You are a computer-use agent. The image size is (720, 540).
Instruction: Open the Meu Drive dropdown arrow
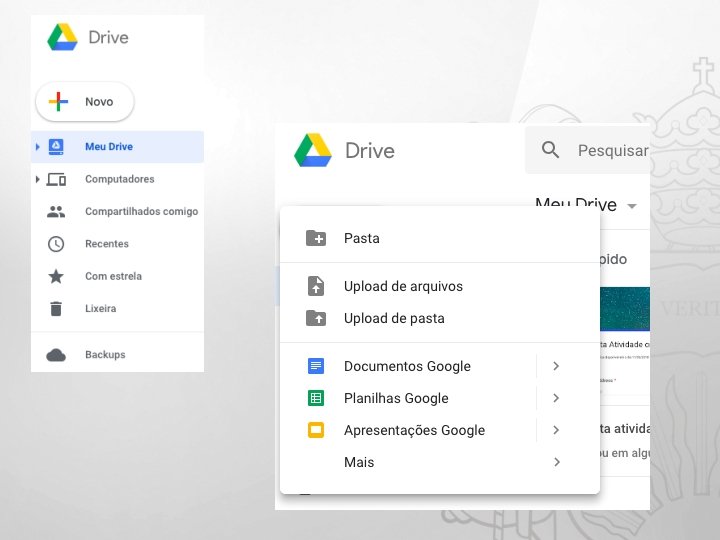632,206
